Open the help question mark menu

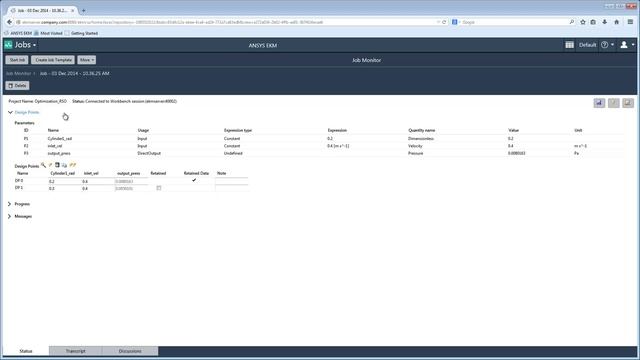607,45
